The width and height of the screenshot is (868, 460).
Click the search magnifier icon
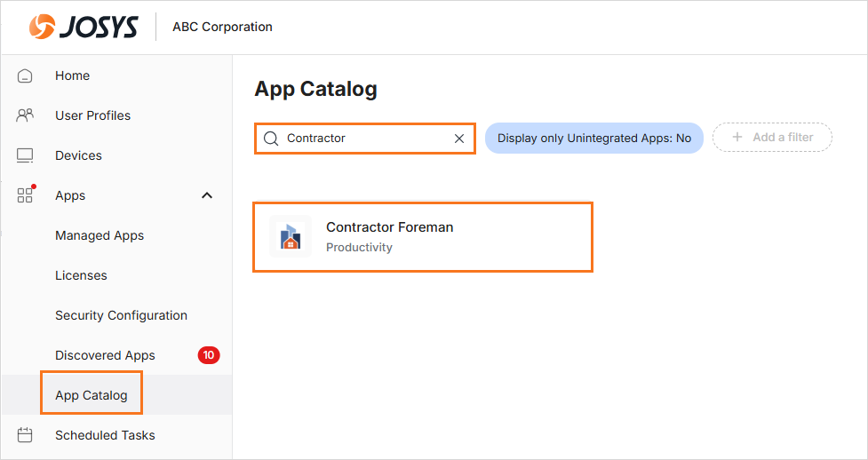pos(271,139)
